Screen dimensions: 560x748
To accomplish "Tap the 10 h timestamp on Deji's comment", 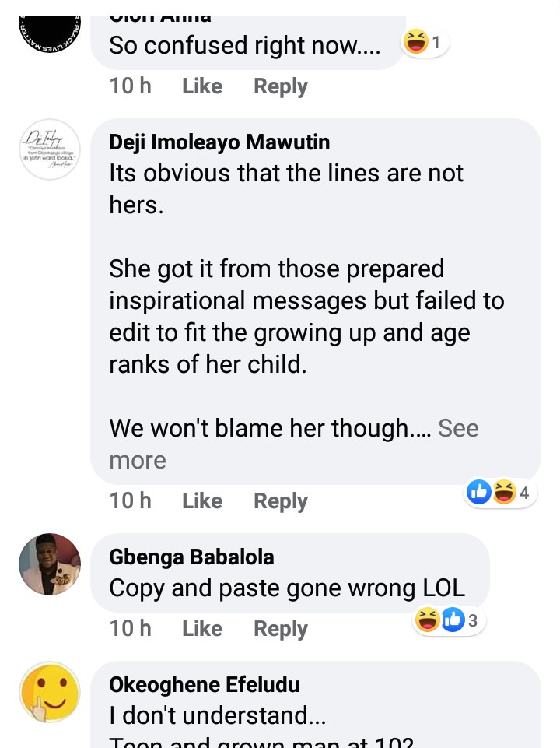I will pyautogui.click(x=131, y=501).
